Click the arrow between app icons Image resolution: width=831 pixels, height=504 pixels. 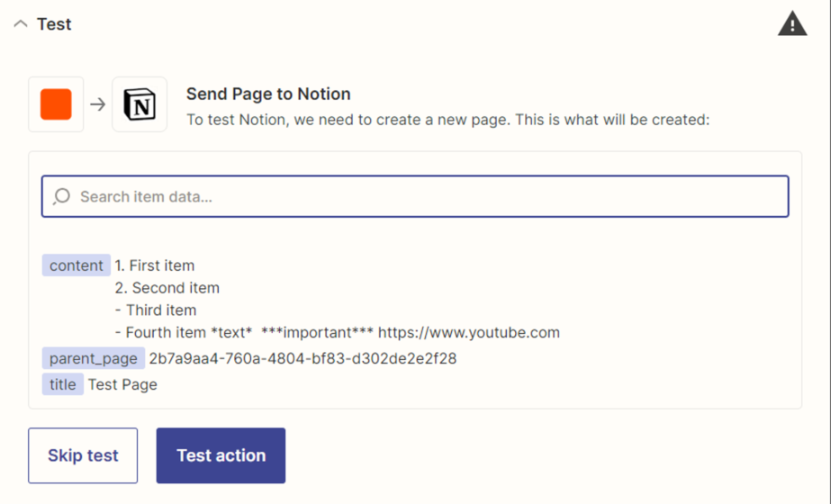[98, 104]
